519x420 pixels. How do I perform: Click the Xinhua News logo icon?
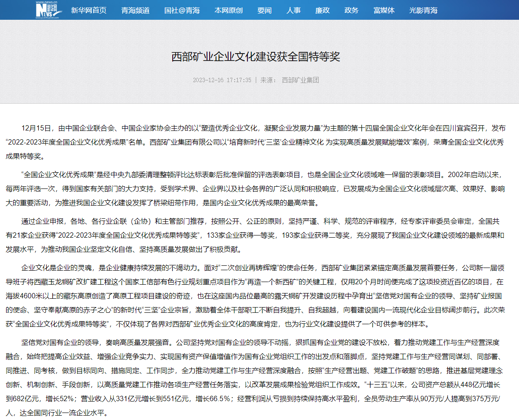(x=48, y=10)
